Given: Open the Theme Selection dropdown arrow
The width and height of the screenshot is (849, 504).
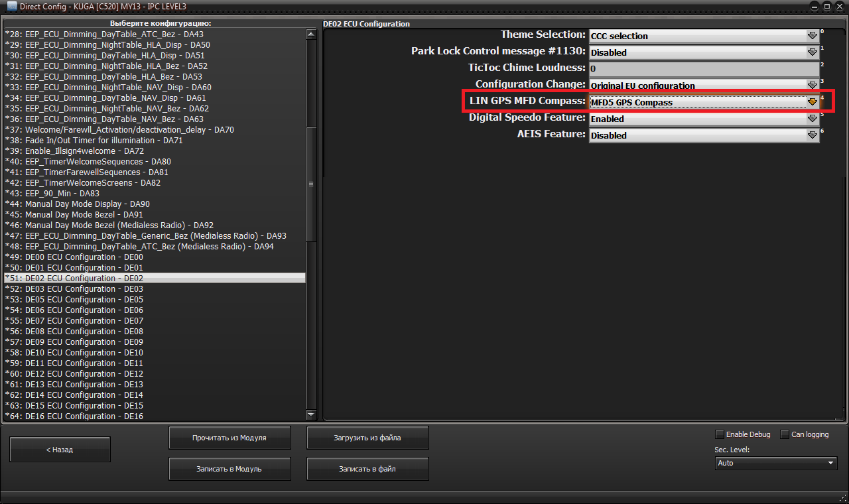Looking at the screenshot, I should coord(812,36).
